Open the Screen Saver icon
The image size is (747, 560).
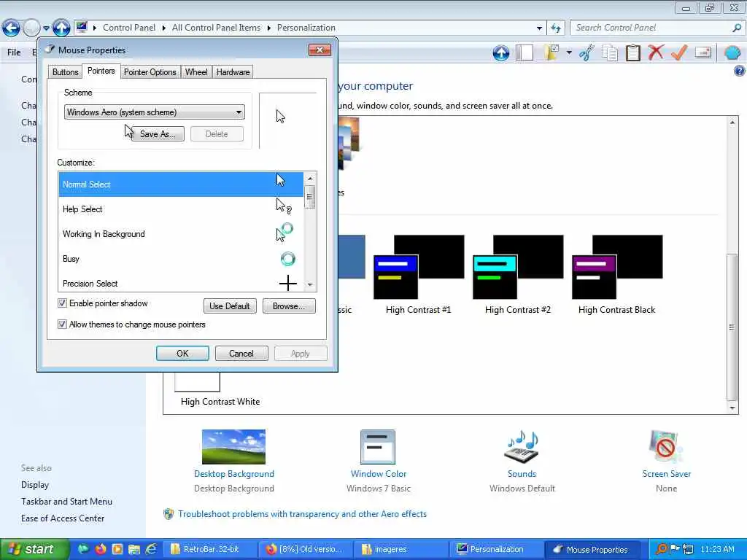pos(665,447)
